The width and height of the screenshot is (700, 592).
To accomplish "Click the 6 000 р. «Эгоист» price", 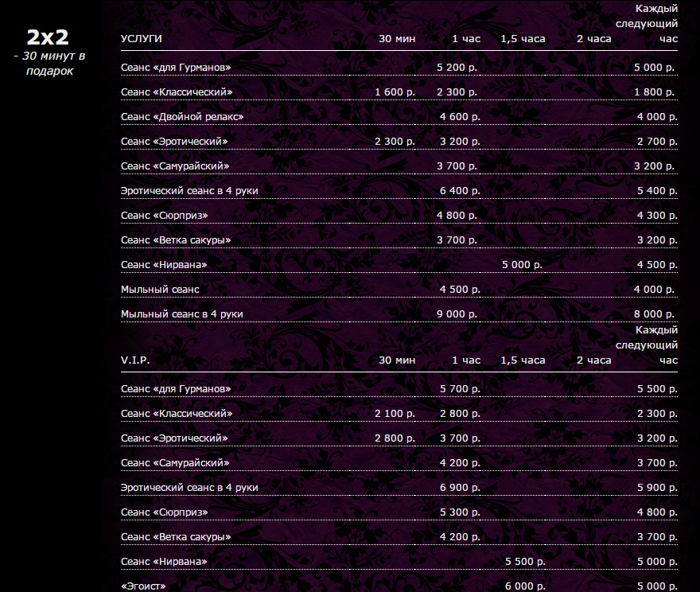I will tap(524, 586).
